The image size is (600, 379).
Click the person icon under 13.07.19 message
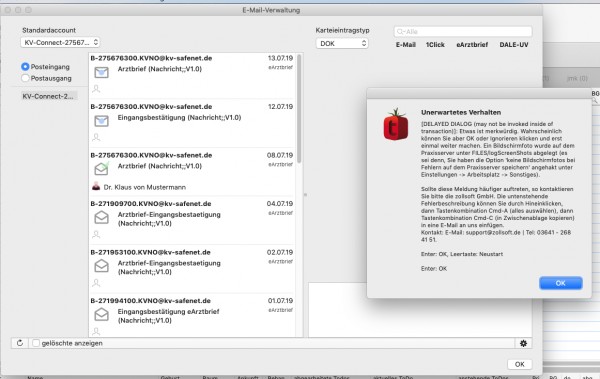[96, 89]
